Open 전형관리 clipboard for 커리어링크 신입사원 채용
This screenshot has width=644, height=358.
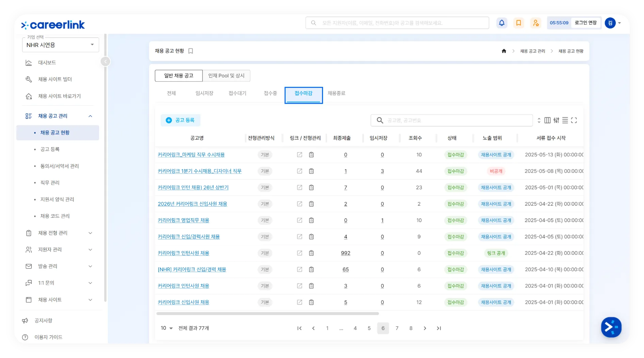(x=311, y=302)
